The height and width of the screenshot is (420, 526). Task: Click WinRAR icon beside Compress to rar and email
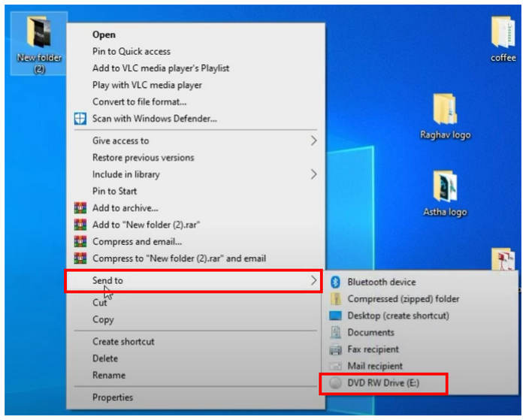[x=80, y=258]
